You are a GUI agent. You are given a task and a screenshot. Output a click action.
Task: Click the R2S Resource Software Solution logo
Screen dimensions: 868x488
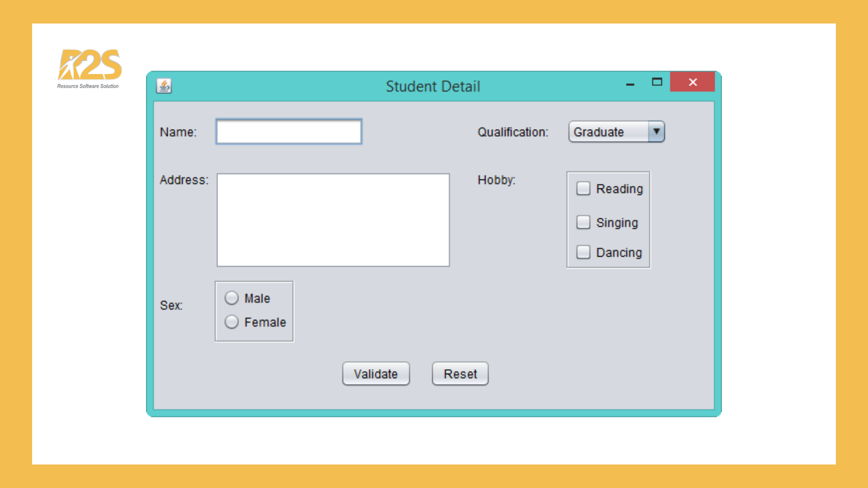pos(90,69)
